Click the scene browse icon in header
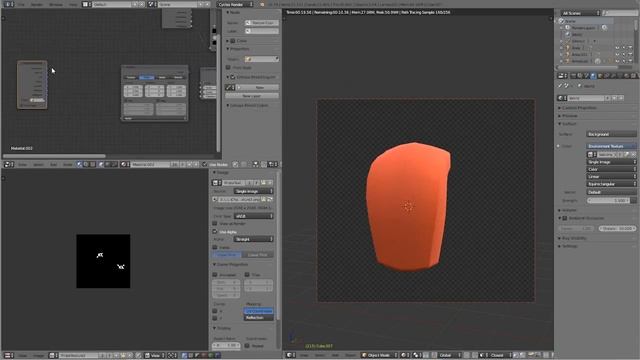 (x=152, y=4)
